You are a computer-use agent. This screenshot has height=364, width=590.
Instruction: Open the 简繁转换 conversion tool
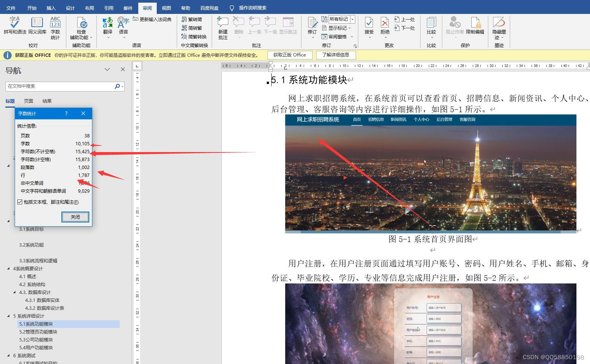pos(194,37)
